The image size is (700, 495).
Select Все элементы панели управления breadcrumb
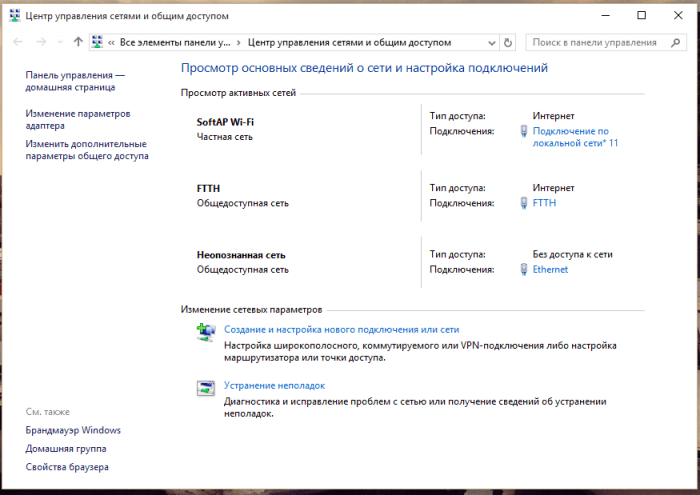(174, 43)
